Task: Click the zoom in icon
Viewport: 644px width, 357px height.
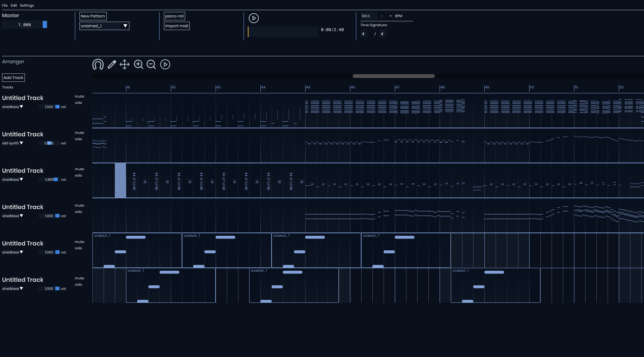Action: (138, 64)
